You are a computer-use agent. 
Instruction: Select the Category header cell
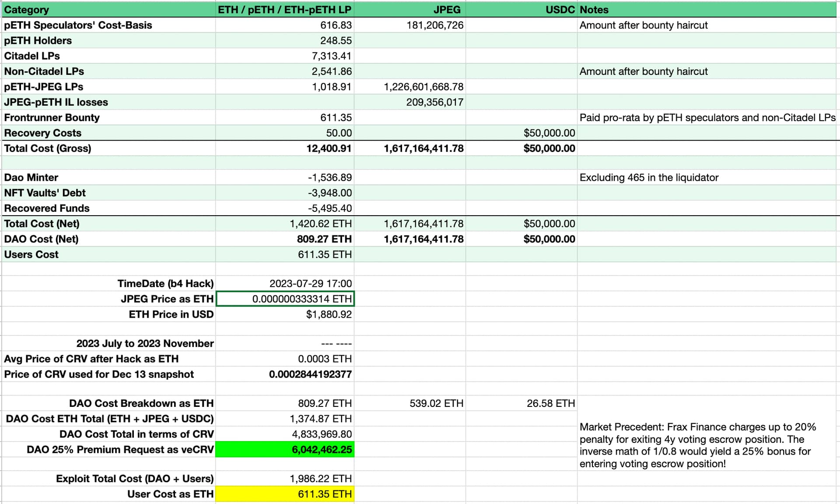pyautogui.click(x=108, y=10)
